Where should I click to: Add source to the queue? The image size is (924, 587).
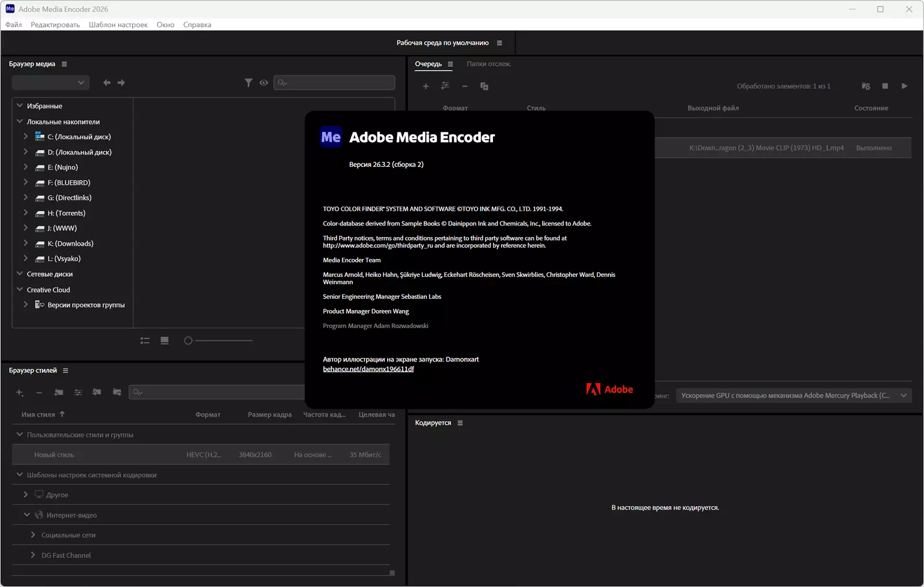(x=426, y=86)
